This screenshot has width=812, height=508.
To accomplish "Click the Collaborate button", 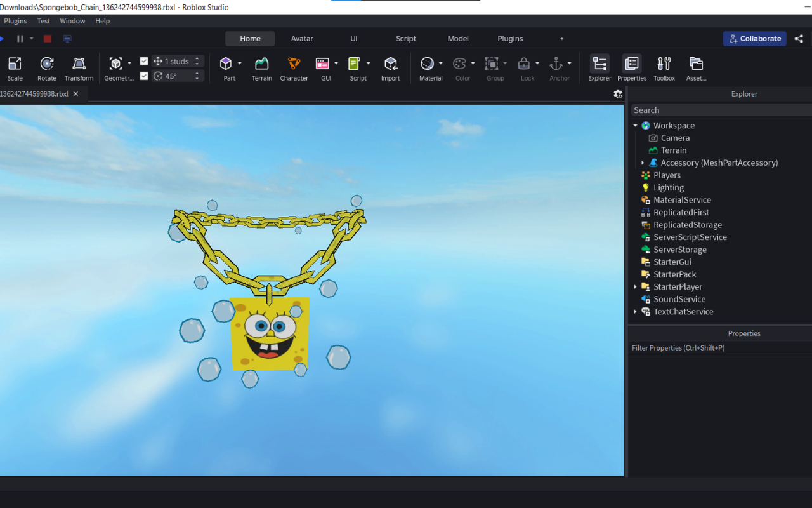I will [755, 39].
